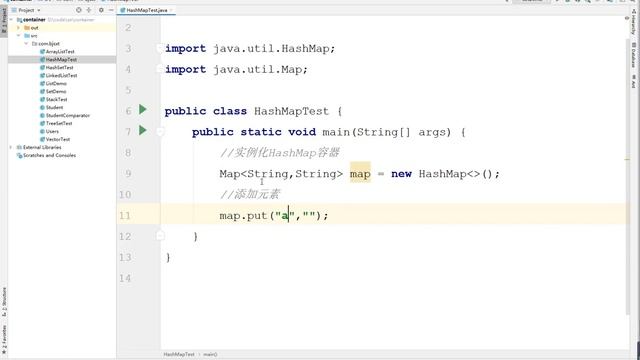The height and width of the screenshot is (360, 640).
Task: Click the comment '//添加元素'
Action: coord(250,194)
